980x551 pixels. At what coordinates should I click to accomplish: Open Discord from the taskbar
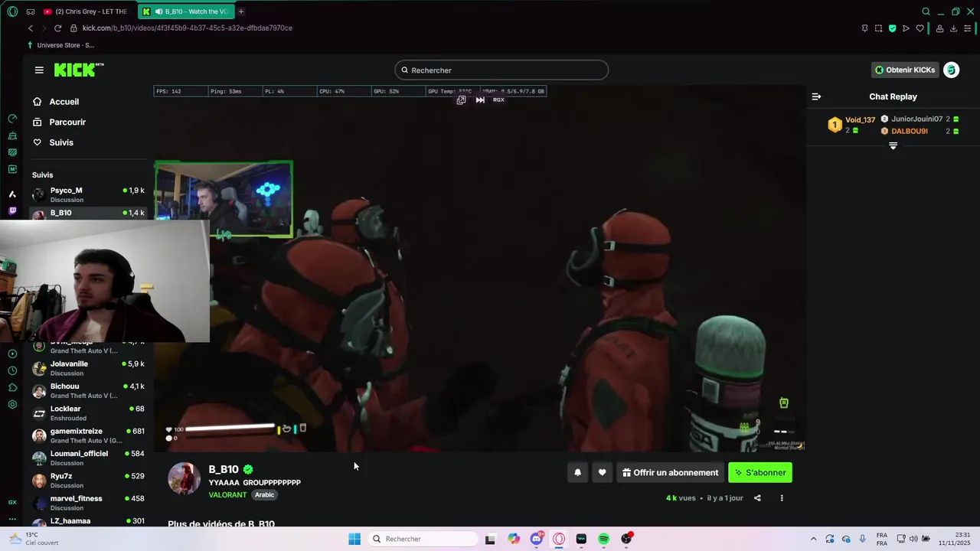point(537,539)
